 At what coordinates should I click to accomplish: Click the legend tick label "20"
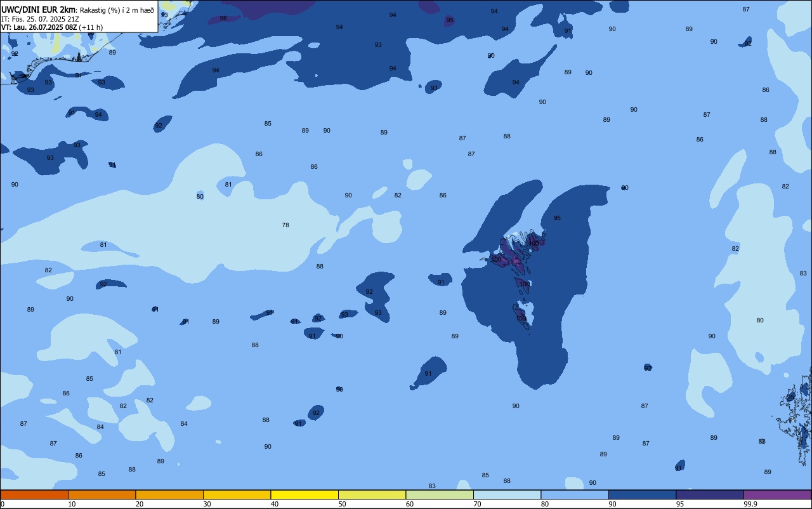tap(139, 504)
